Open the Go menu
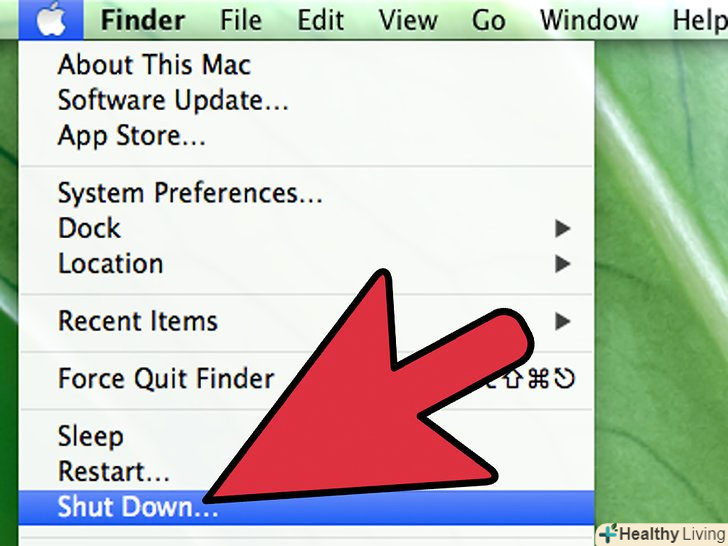Image resolution: width=728 pixels, height=546 pixels. click(488, 20)
